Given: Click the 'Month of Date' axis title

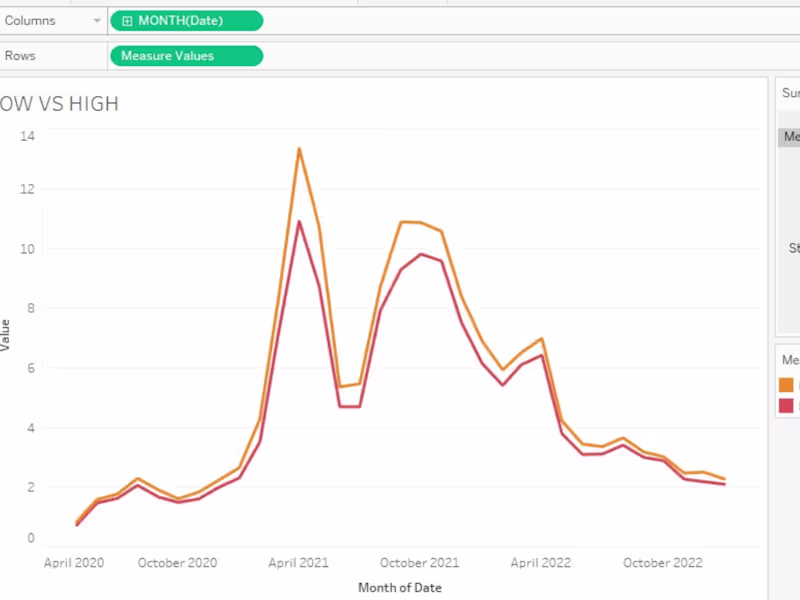Looking at the screenshot, I should [x=400, y=588].
